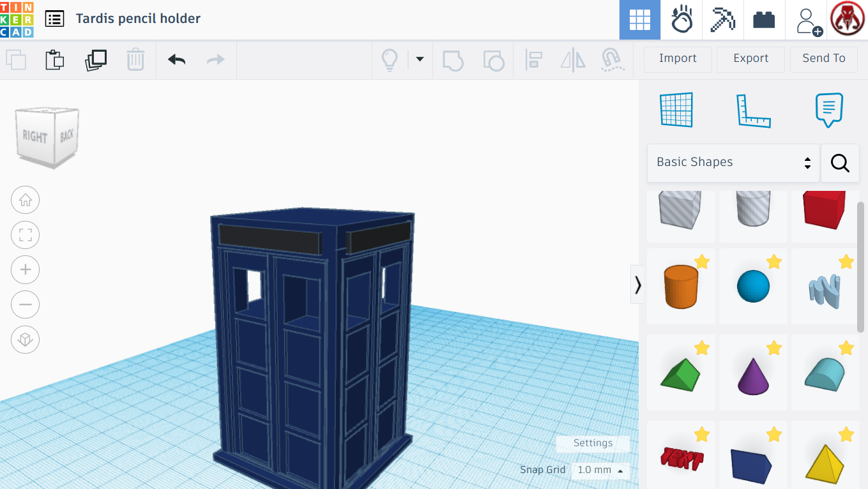Select the green Roof shape
Viewport: 868px width, 489px height.
(x=681, y=374)
